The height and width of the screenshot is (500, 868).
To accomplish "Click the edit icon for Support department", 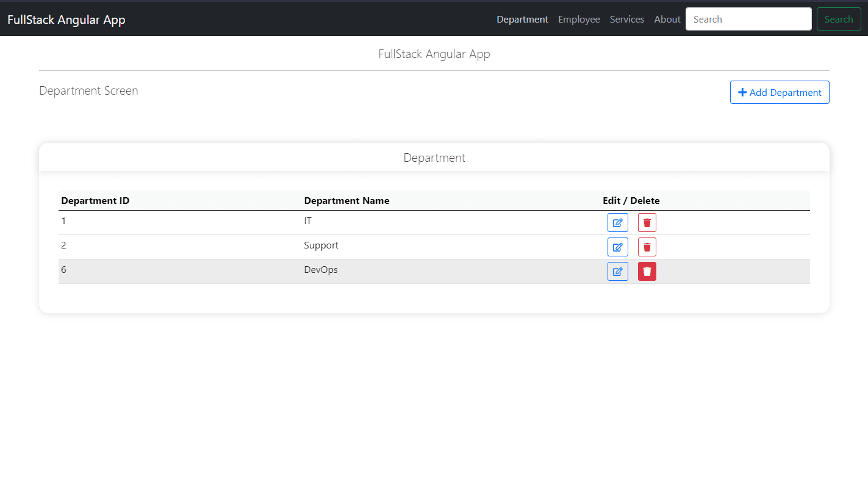I will [617, 247].
